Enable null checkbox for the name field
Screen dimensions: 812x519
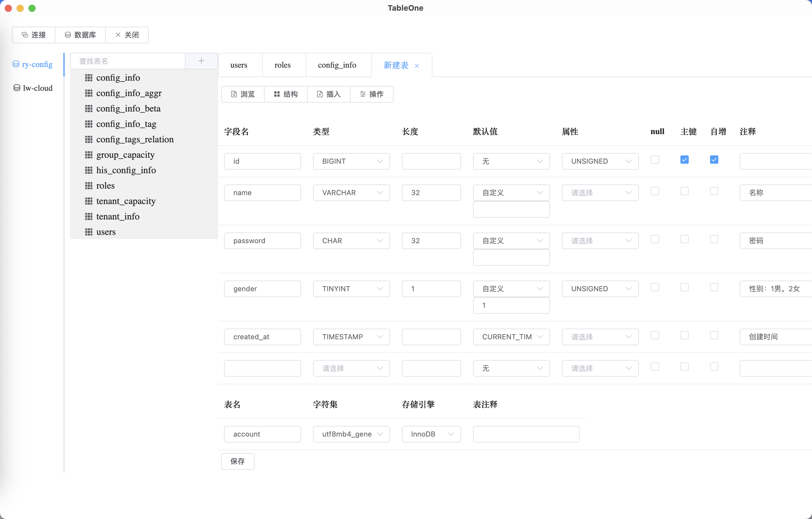click(x=655, y=191)
